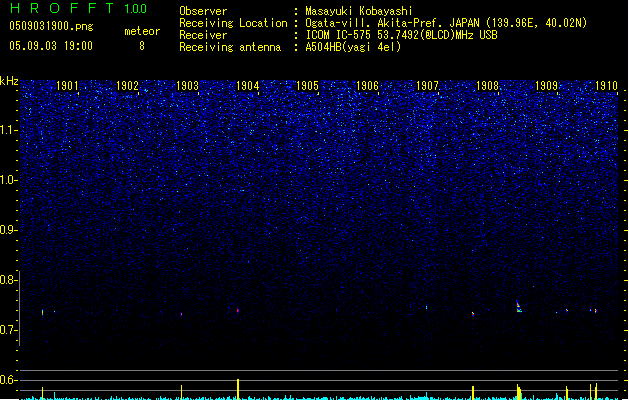Click the red meteor echo under 1904

pyautogui.click(x=238, y=310)
